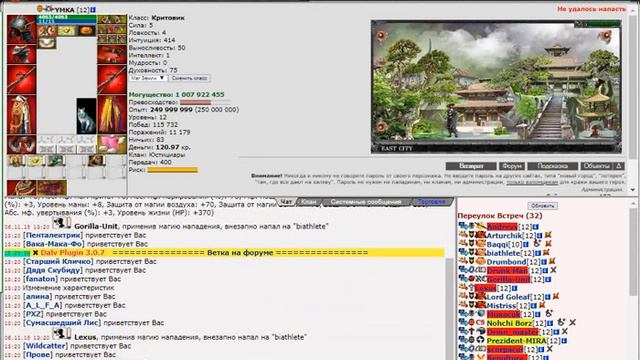Click [Старший Кличко] in chat

(58, 262)
